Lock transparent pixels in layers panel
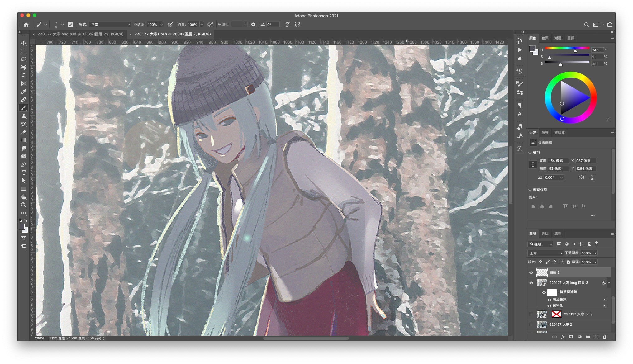 pyautogui.click(x=540, y=262)
